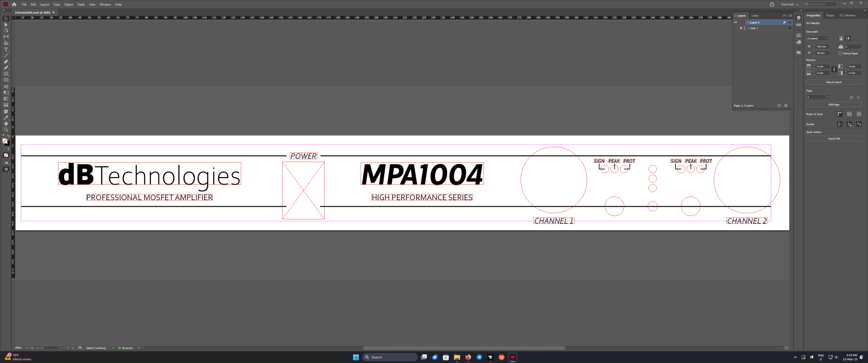Select the Eyedropper tool

pos(6,118)
